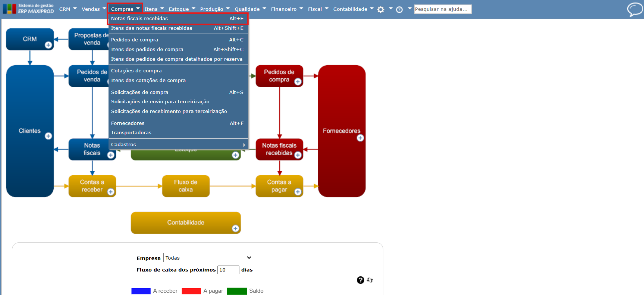Image resolution: width=644 pixels, height=295 pixels.
Task: Open the chat speech bubble icon
Action: click(x=635, y=9)
